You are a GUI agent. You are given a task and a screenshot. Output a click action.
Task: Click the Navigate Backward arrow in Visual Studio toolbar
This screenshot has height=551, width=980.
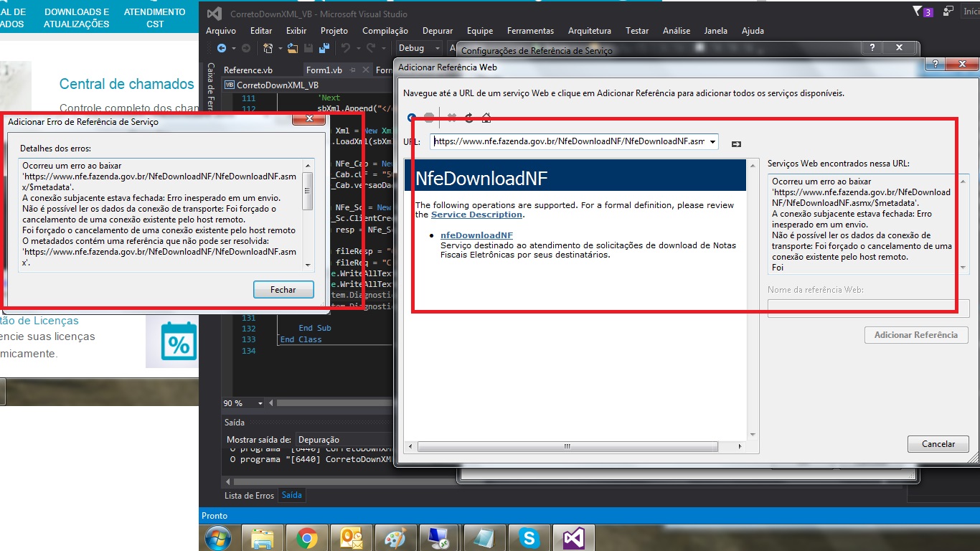click(221, 48)
